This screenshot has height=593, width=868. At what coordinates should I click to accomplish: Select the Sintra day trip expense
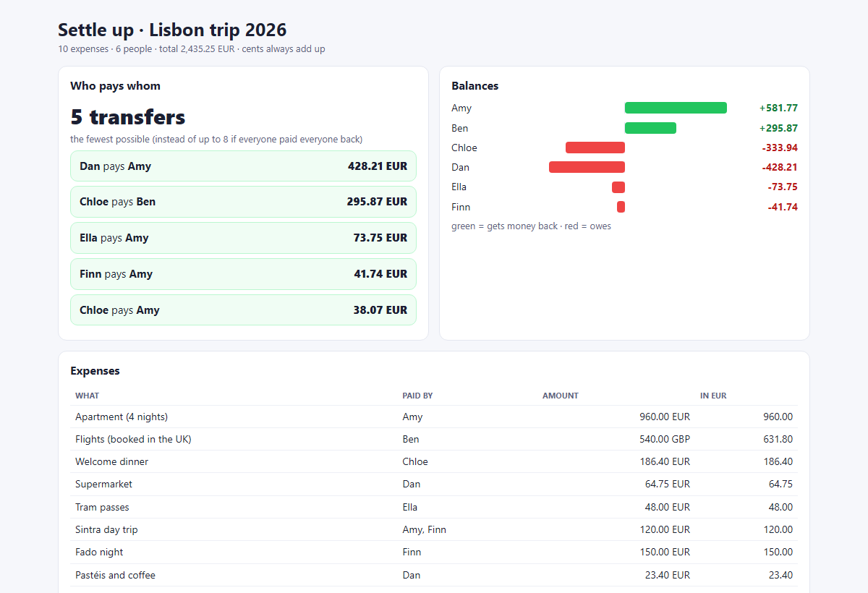(434, 529)
